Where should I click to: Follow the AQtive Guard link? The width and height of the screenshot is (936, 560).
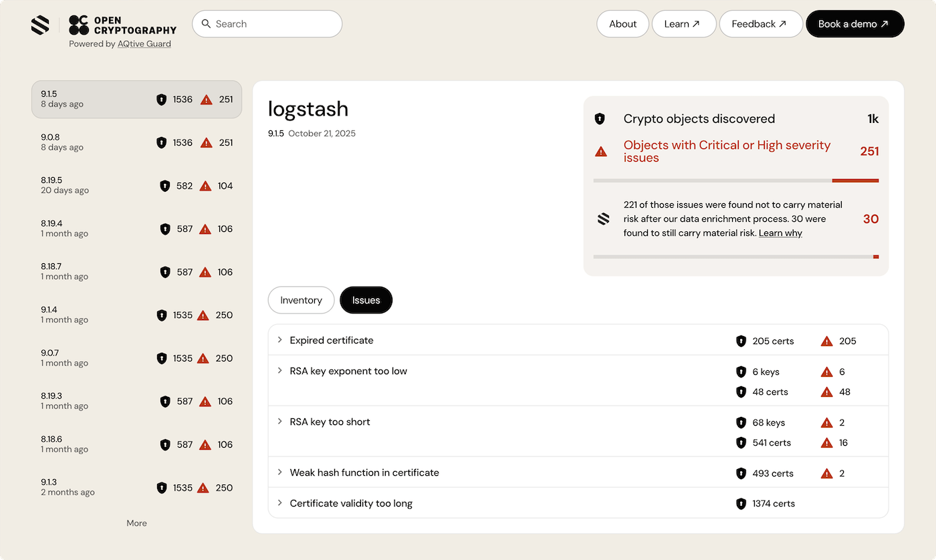tap(144, 44)
